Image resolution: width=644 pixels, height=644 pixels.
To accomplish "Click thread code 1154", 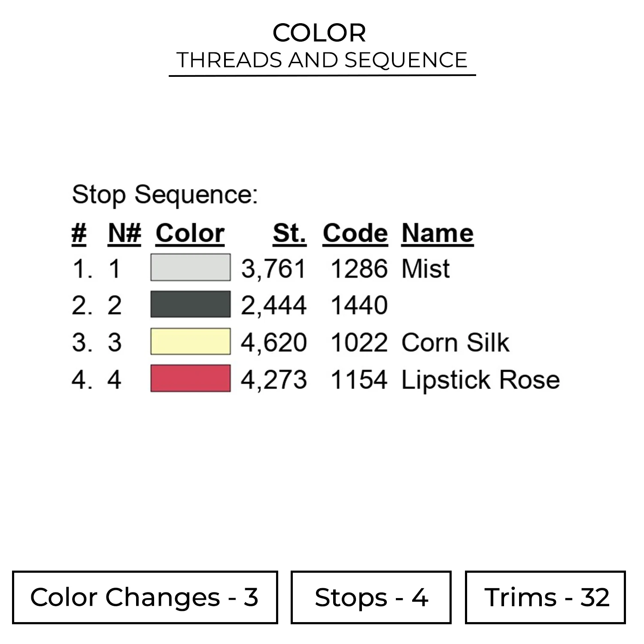I will click(x=359, y=380).
